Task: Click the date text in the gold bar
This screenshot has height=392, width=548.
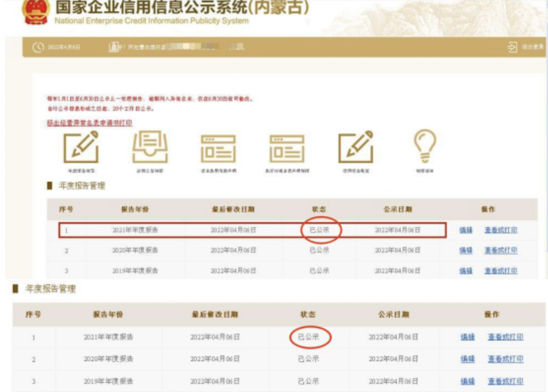Action: (64, 47)
